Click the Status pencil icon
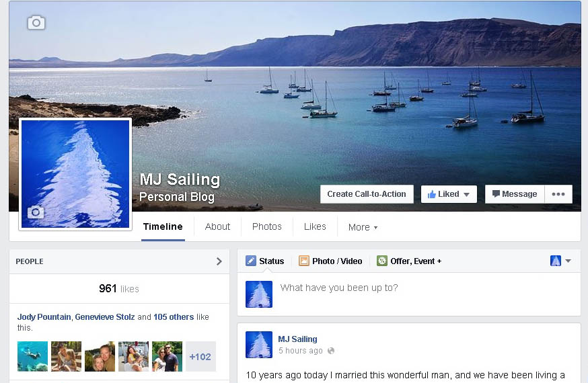Image resolution: width=588 pixels, height=383 pixels. click(251, 261)
